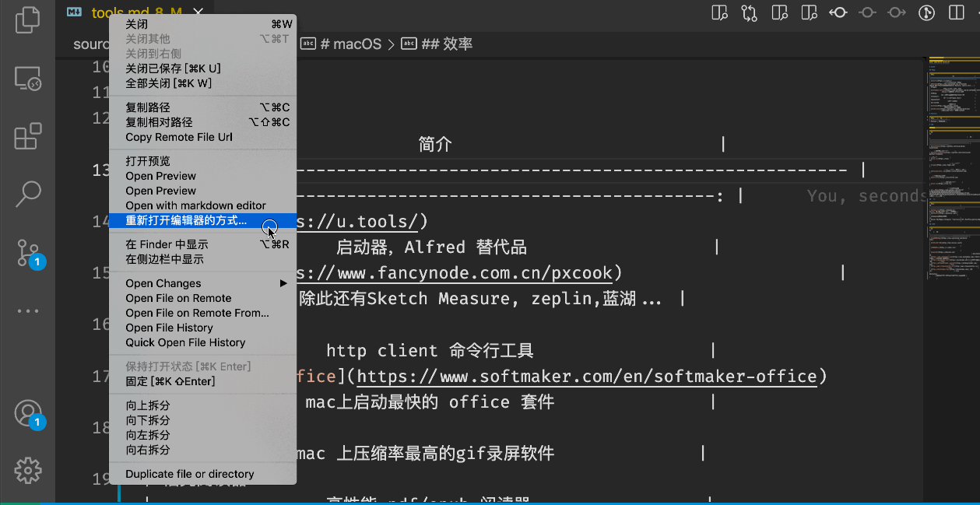980x505 pixels.
Task: Open the Git graph circle icon
Action: 926,12
